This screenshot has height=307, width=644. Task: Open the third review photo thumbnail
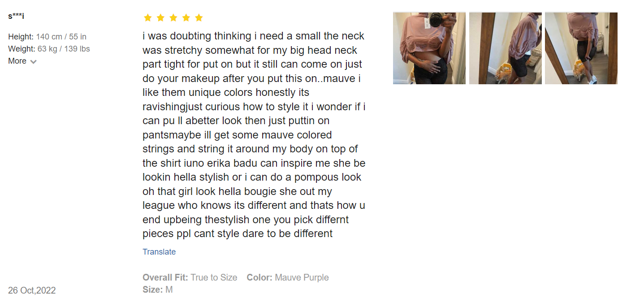pos(581,48)
